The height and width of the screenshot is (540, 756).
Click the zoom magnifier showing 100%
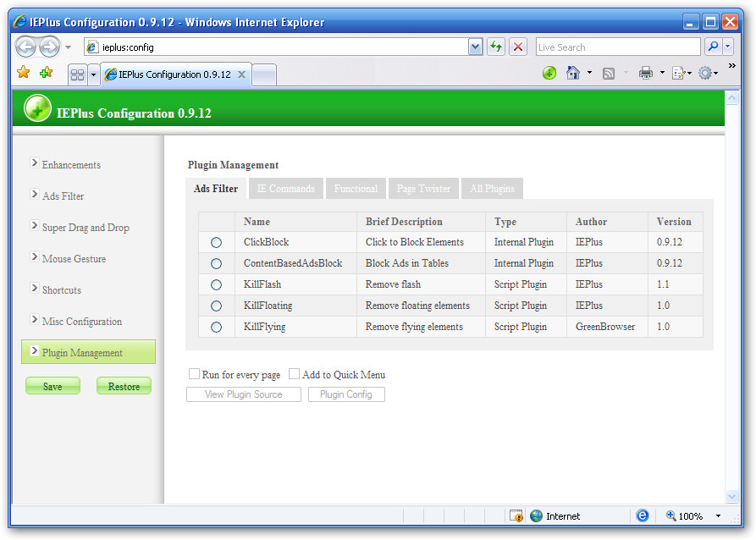pyautogui.click(x=670, y=516)
